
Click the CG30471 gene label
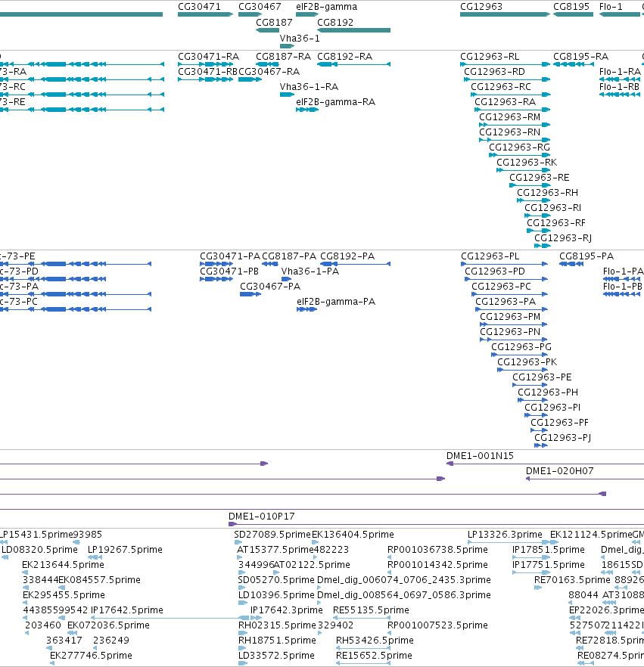point(199,7)
